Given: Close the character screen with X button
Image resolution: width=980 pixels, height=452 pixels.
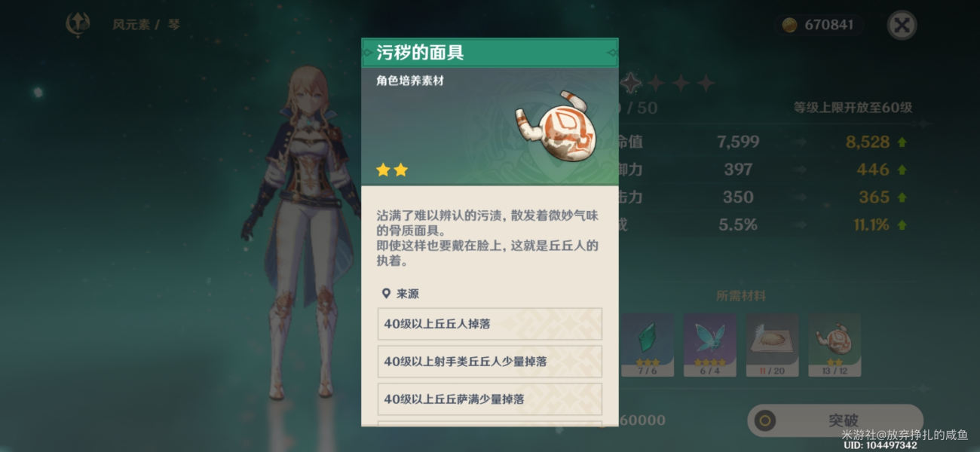Looking at the screenshot, I should click(x=902, y=25).
